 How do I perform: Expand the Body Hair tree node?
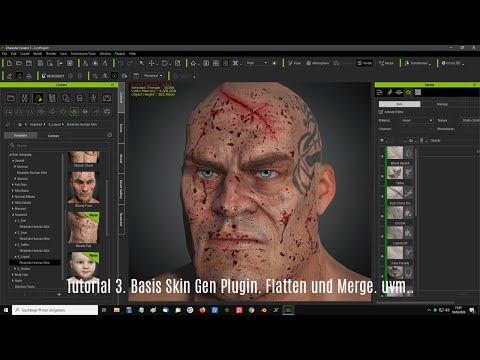point(13,275)
